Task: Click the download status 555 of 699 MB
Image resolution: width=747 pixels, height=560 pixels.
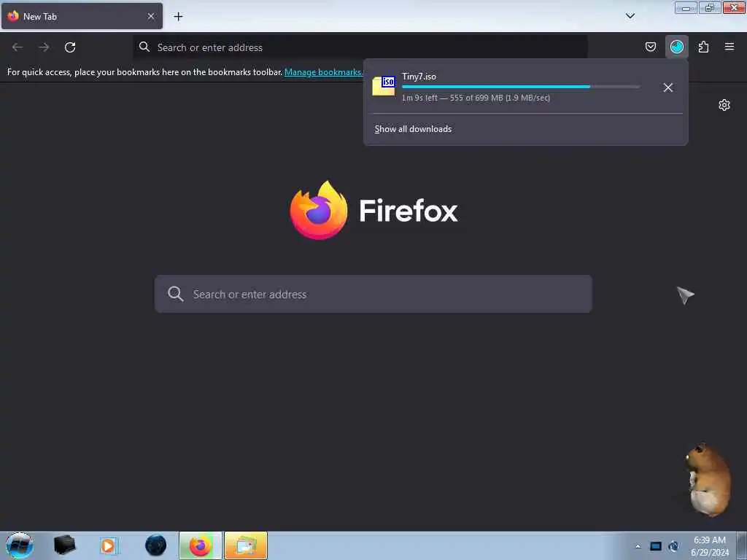Action: (x=476, y=98)
